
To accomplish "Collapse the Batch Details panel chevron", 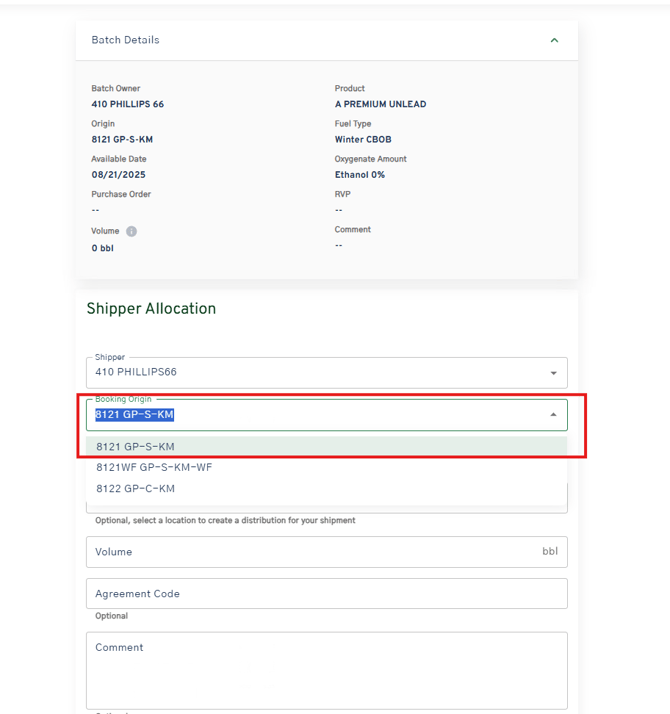I will click(554, 41).
